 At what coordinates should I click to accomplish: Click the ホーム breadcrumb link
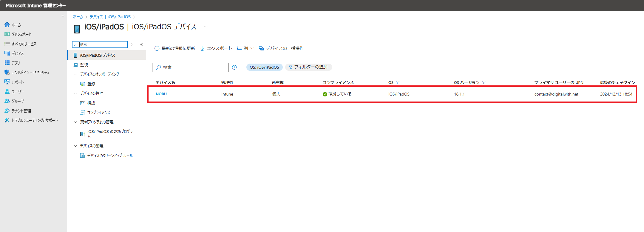click(x=78, y=17)
